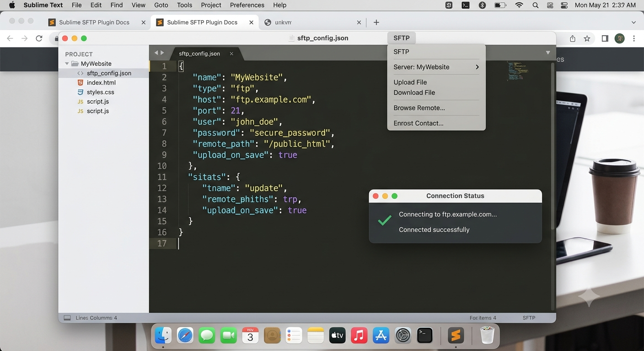Launch Safari from the dock

point(185,336)
